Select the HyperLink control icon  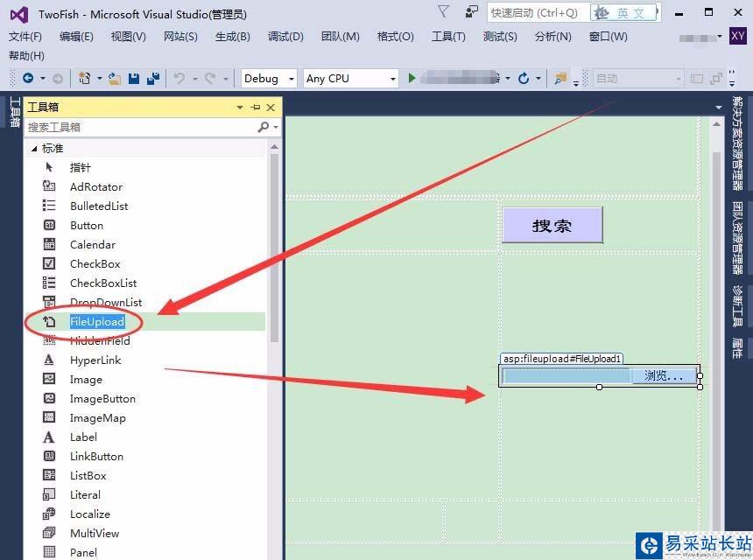(x=49, y=360)
